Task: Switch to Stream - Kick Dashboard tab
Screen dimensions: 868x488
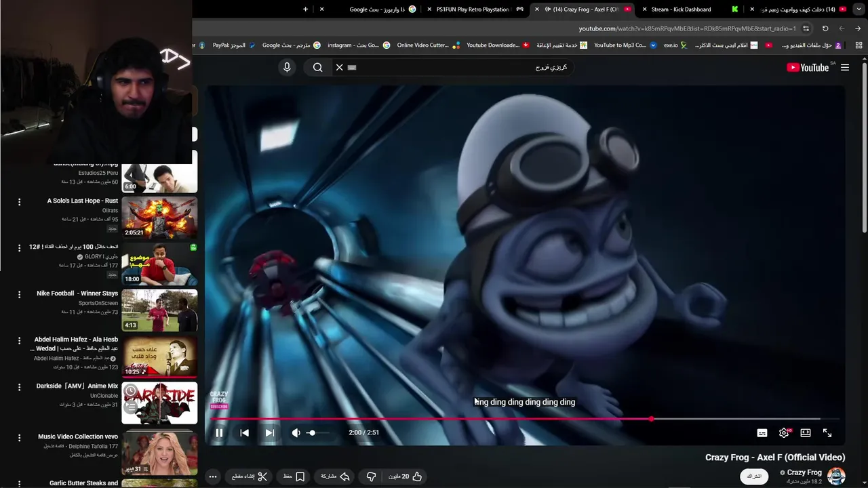Action: [692, 9]
